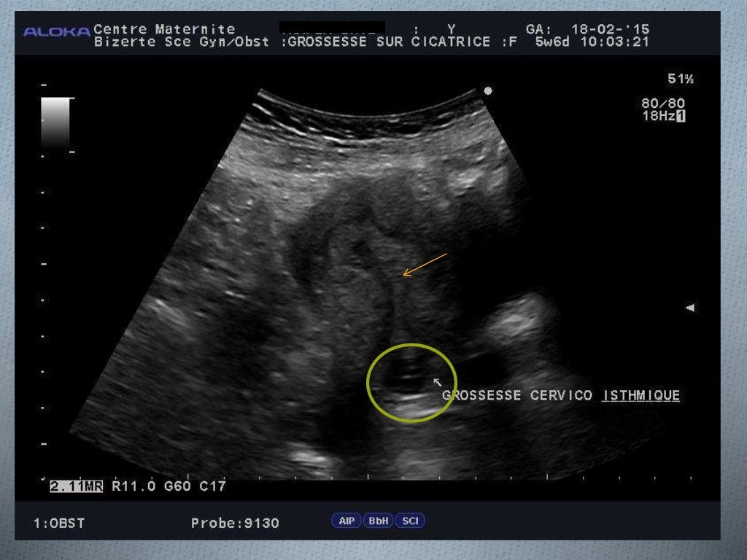Click the underlined ISTHMIQUE word
The height and width of the screenshot is (560, 747).
pyautogui.click(x=640, y=395)
